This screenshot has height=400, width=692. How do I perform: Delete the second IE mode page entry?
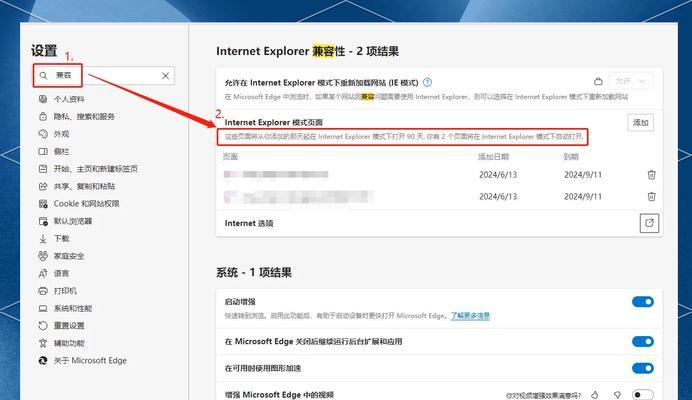651,196
